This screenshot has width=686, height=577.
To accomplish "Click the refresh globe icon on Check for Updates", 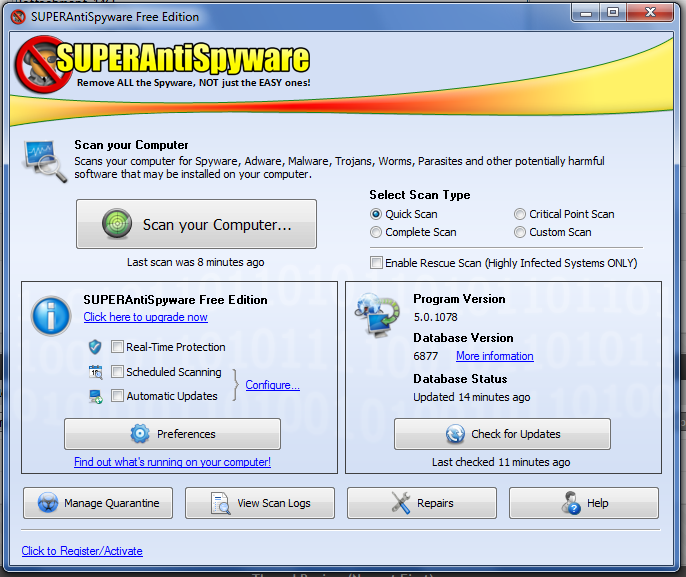I will tap(455, 434).
